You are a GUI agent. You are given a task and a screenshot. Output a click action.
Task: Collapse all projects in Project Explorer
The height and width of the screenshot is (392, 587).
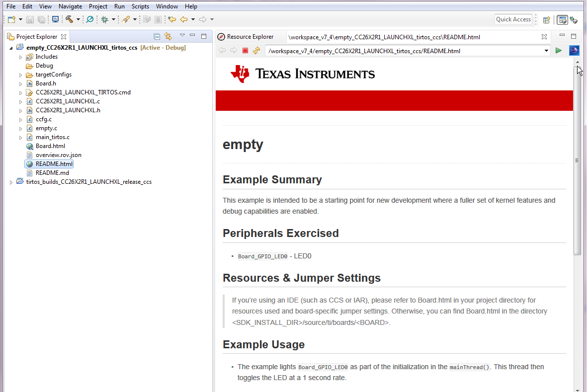[156, 37]
